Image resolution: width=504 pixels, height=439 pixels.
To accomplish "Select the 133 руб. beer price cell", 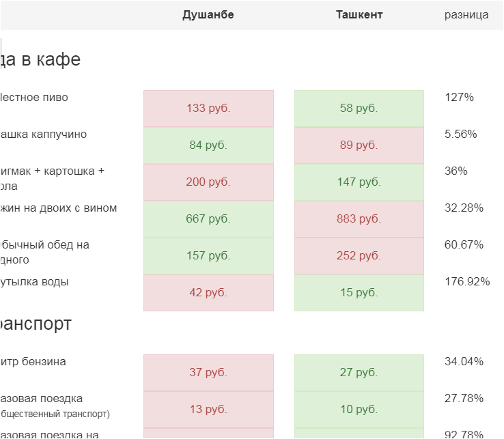I will (x=208, y=109).
